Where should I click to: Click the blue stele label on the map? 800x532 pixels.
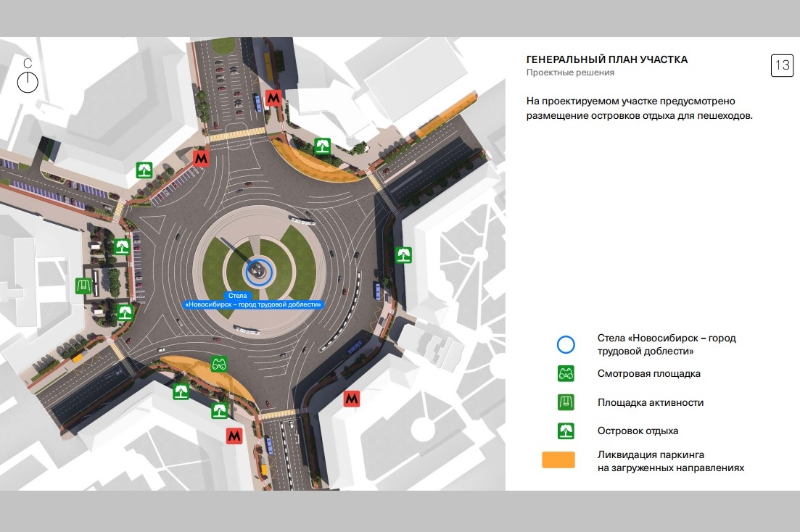pyautogui.click(x=253, y=301)
